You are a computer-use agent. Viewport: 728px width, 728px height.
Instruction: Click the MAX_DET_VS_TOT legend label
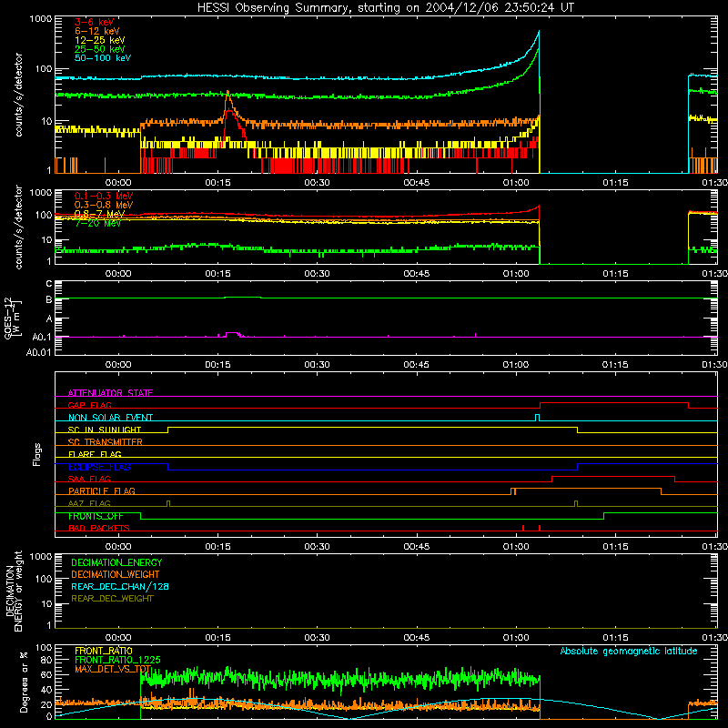point(113,669)
